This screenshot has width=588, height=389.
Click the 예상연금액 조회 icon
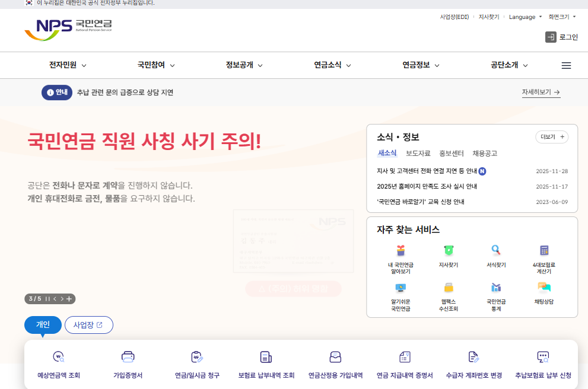59,357
